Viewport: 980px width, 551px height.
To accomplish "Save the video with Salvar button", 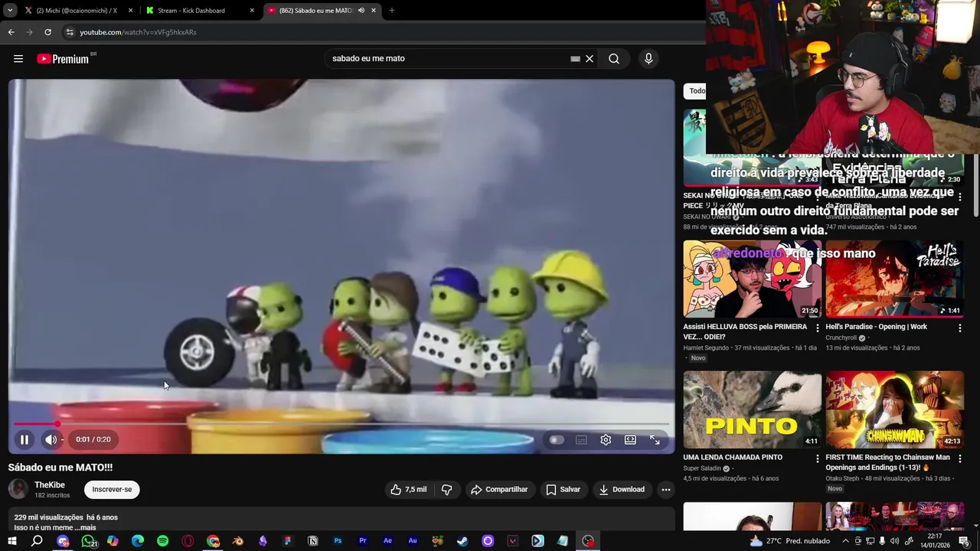I will (563, 490).
